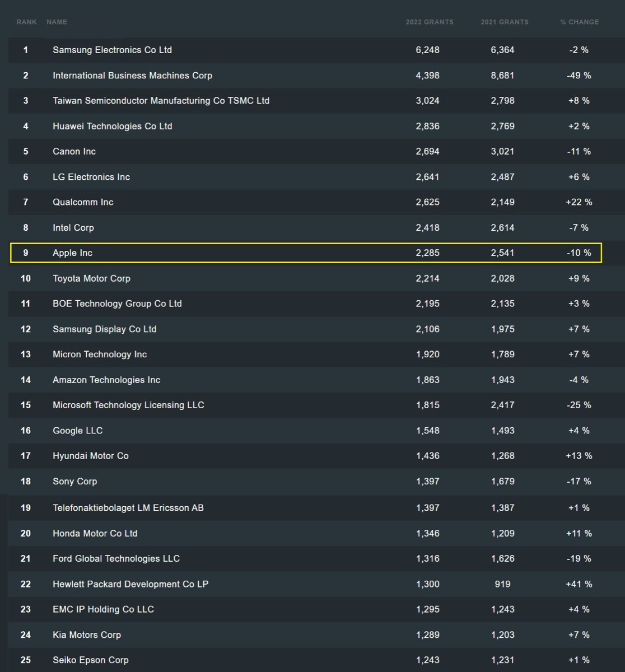
Task: Click Toyota's 2021 grants value 2,028
Action: click(502, 278)
